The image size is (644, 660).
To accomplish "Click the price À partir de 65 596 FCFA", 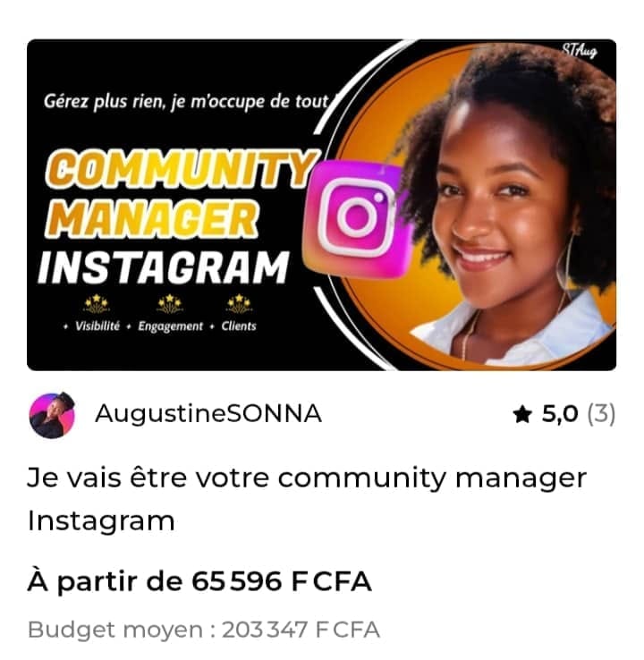I will point(199,581).
